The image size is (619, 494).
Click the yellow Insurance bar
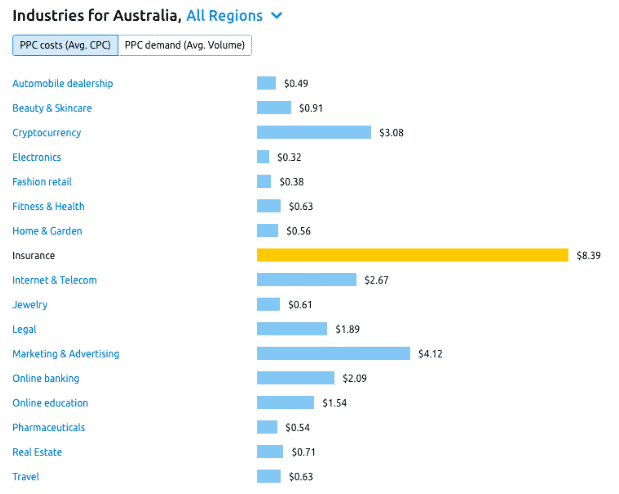(x=413, y=255)
